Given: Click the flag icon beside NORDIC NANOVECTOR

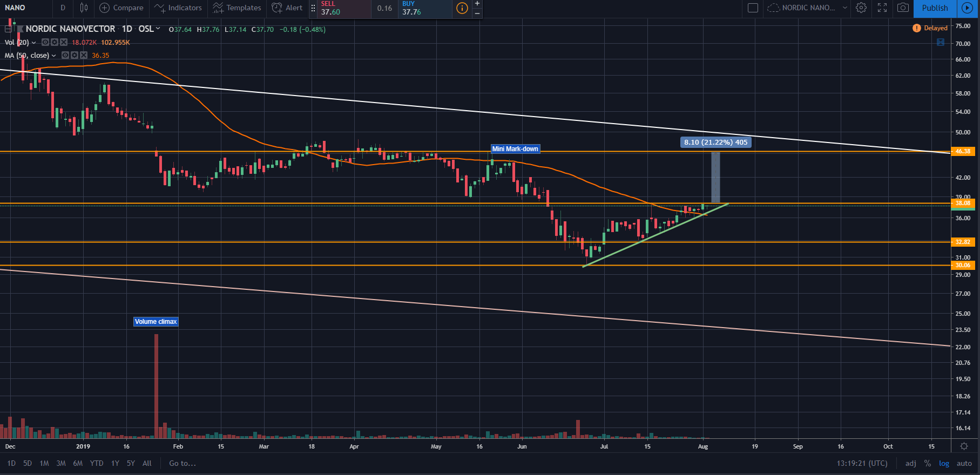Looking at the screenshot, I should pyautogui.click(x=19, y=29).
